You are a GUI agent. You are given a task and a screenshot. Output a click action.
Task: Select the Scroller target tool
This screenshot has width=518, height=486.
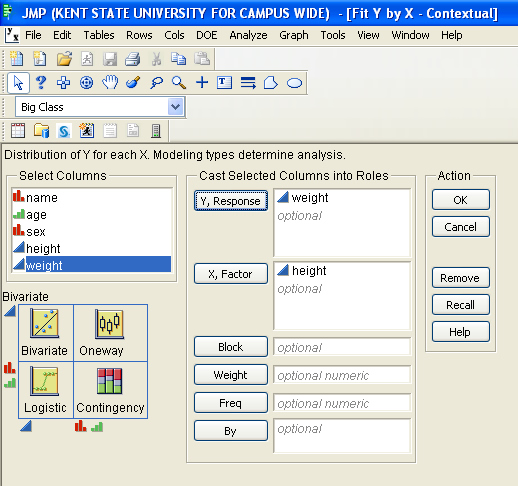[x=86, y=83]
